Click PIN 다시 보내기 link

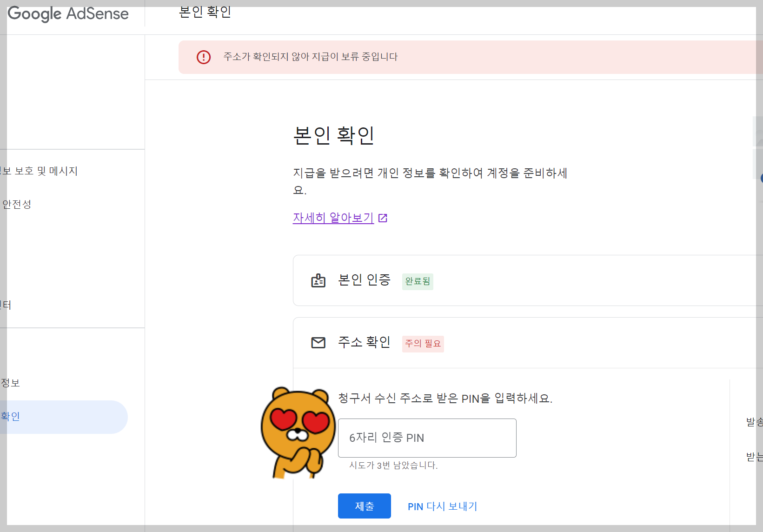coord(443,506)
